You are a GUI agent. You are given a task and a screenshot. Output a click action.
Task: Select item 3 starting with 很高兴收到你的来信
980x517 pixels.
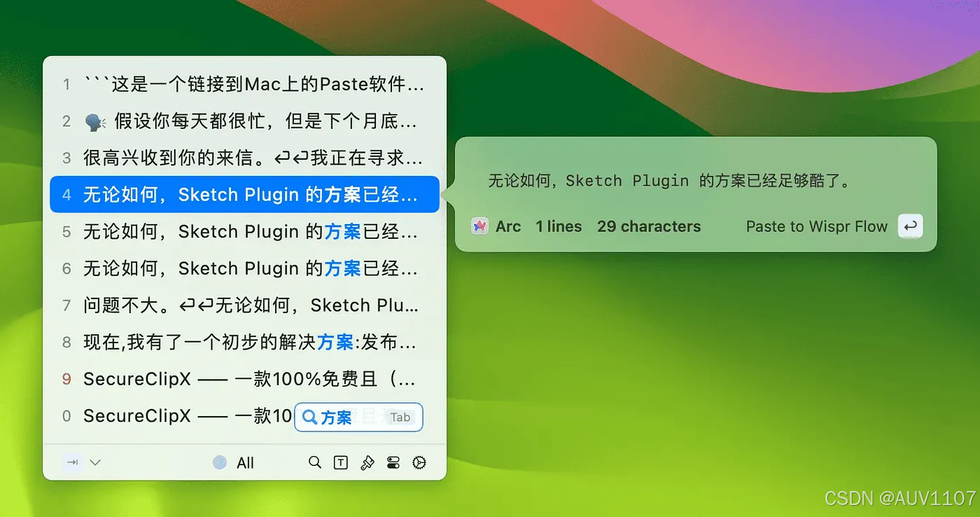[244, 158]
